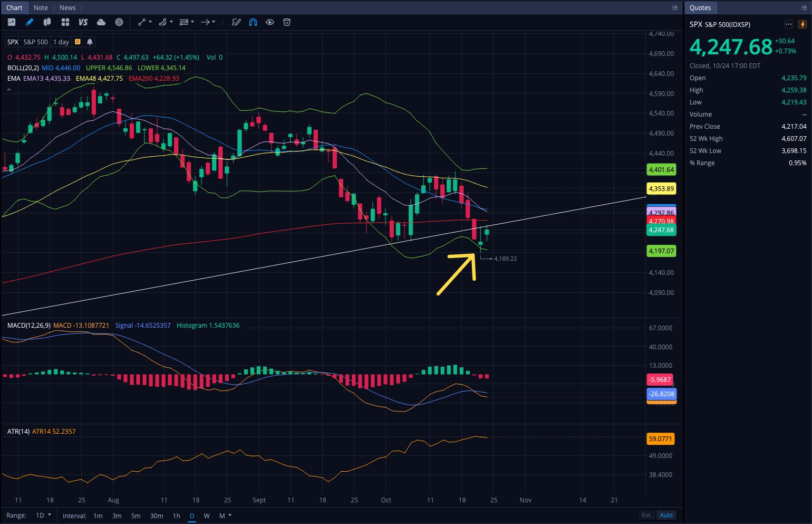This screenshot has width=812, height=524.
Task: Click the alert bell next to 1 day
Action: click(90, 42)
